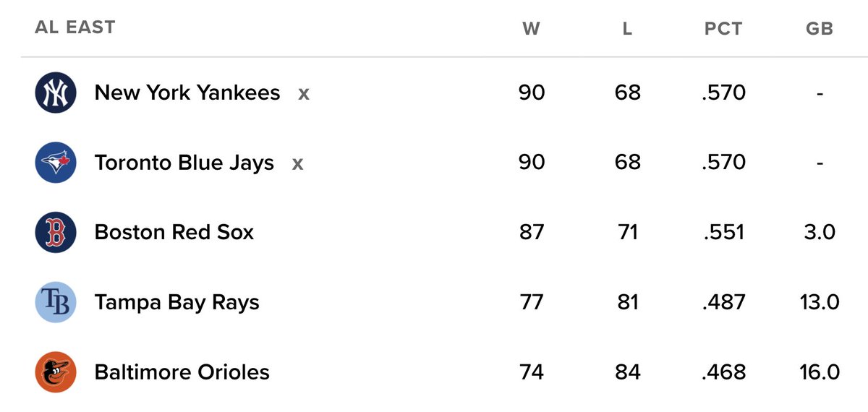Sort standings by the PCT column header
Screen dimensions: 868x412
pyautogui.click(x=723, y=29)
